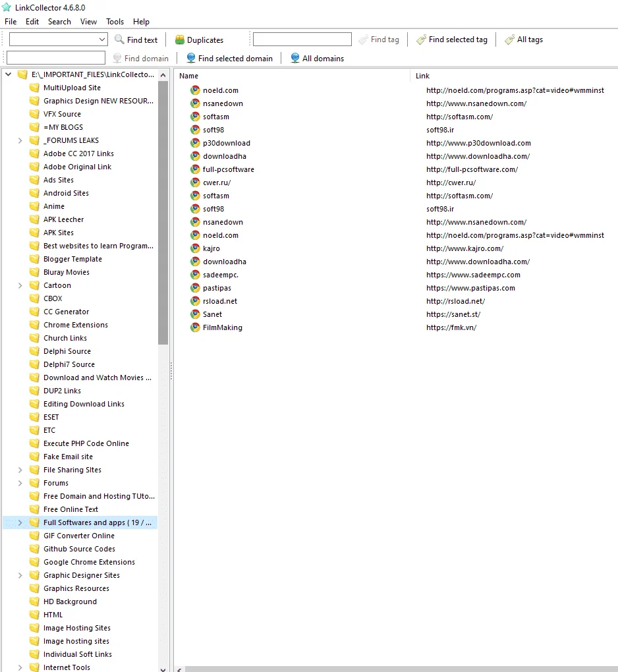Image resolution: width=618 pixels, height=672 pixels.
Task: Click Chrome icon beside full-pcsoftware entry
Action: pos(196,169)
